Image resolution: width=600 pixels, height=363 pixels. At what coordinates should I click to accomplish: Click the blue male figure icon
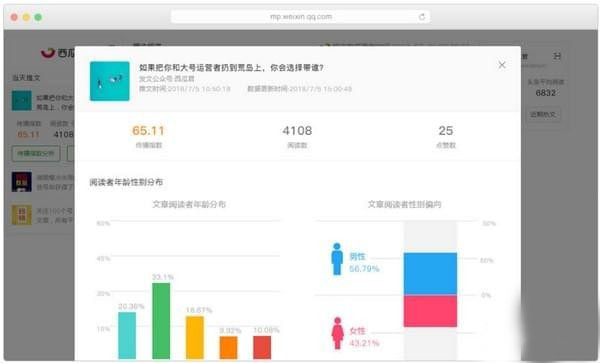click(337, 259)
